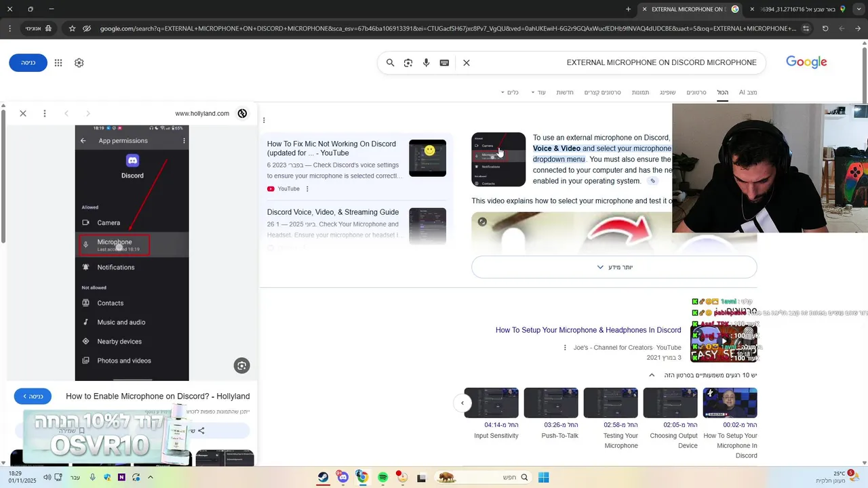The height and width of the screenshot is (488, 868).
Task: Click the Chrome icon on the taskbar
Action: (x=363, y=477)
